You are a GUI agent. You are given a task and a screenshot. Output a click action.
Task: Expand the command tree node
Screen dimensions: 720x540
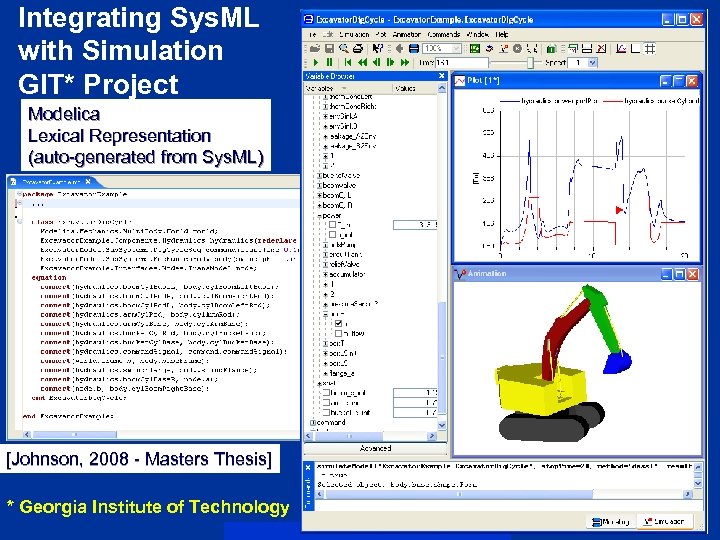click(313, 422)
